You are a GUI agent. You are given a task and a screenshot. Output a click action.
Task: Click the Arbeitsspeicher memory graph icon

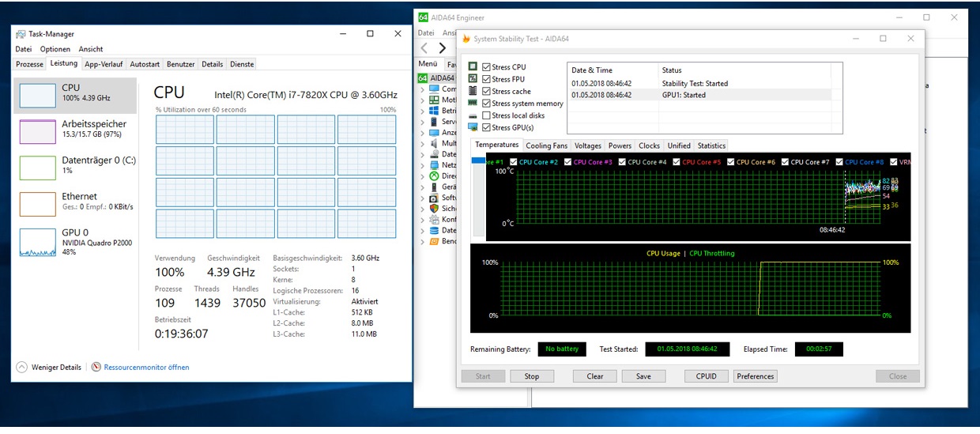coord(37,132)
